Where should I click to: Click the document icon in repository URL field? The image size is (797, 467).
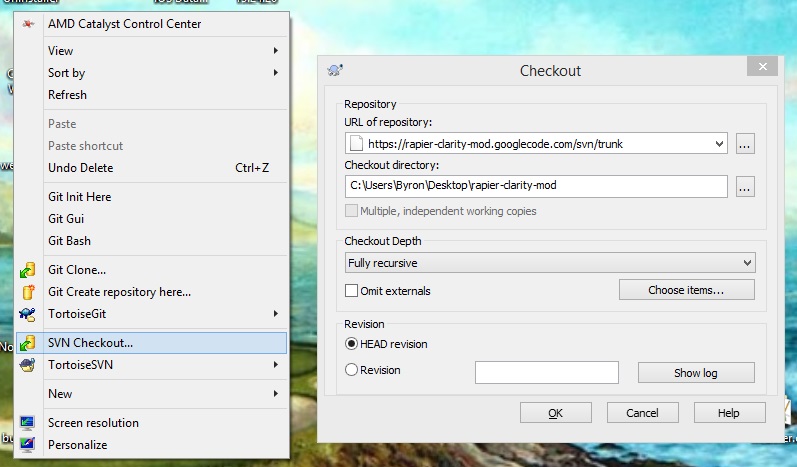tap(357, 144)
